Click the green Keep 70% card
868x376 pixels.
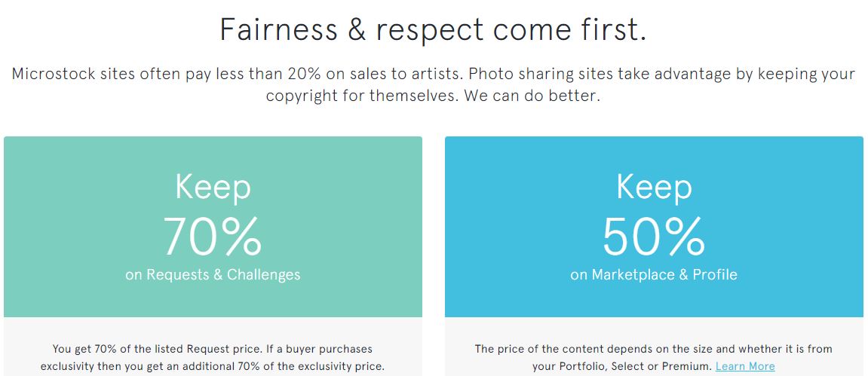click(213, 227)
